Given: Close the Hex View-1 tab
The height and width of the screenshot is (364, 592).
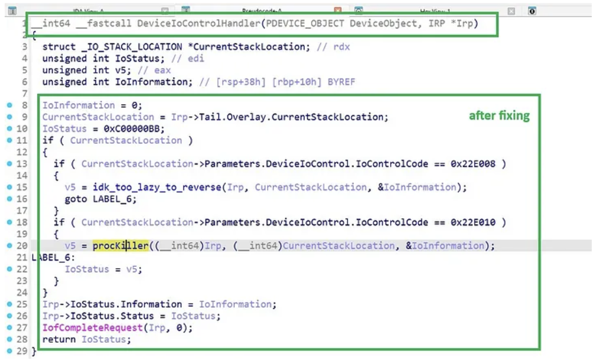Looking at the screenshot, I should point(511,11).
